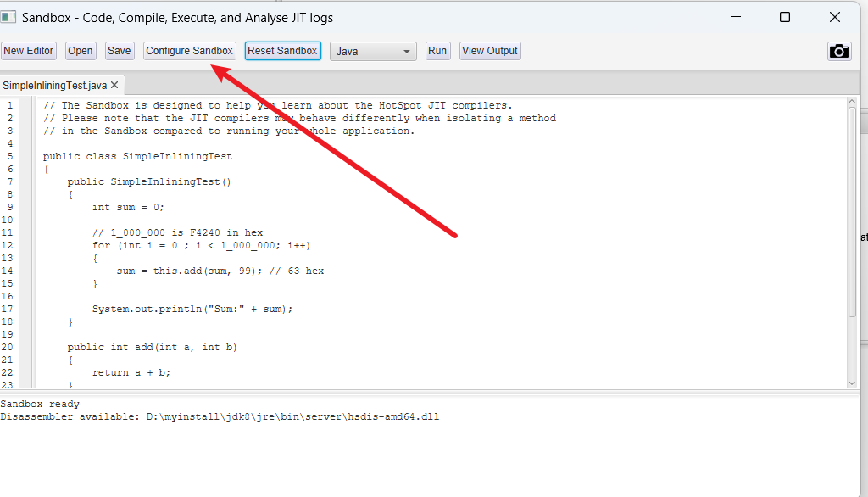Click the "Sandbox ready" output console text
The width and height of the screenshot is (868, 497).
[x=40, y=405]
